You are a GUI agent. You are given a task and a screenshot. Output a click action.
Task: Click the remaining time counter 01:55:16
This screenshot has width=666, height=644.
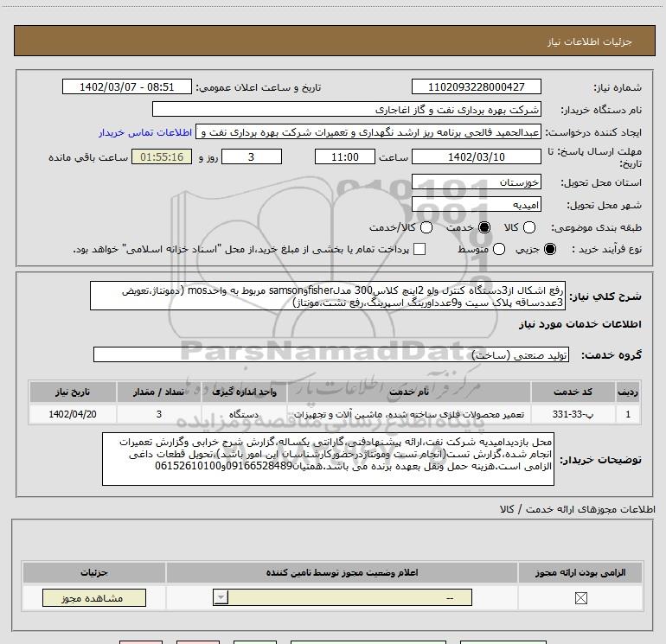pos(162,156)
